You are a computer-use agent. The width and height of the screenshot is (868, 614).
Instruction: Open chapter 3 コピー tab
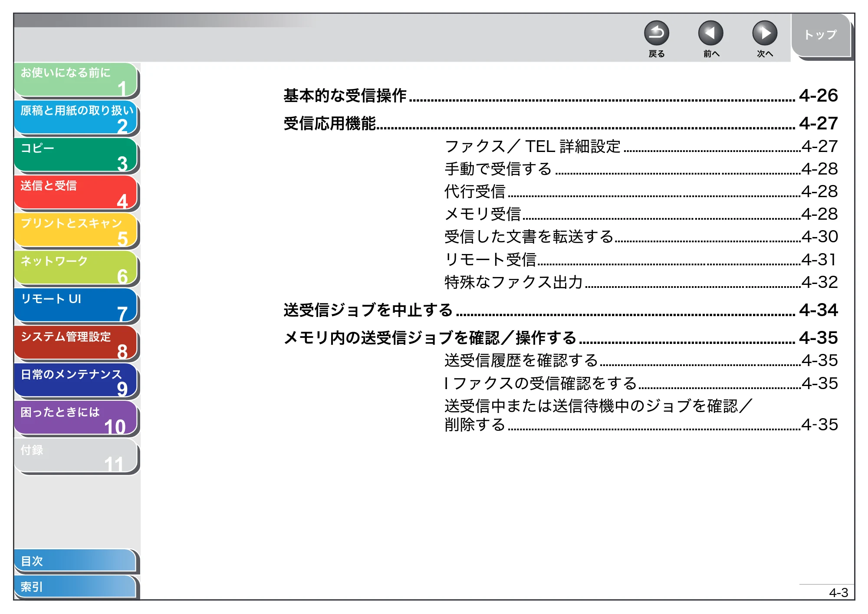[76, 155]
